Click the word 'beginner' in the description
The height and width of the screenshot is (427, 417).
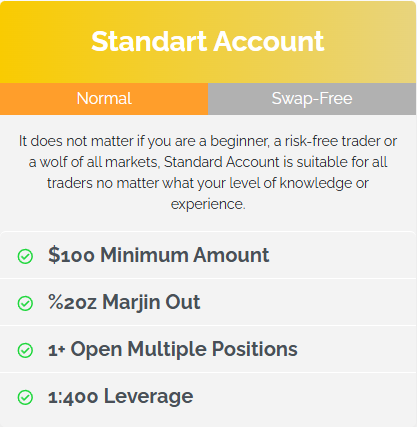239,142
